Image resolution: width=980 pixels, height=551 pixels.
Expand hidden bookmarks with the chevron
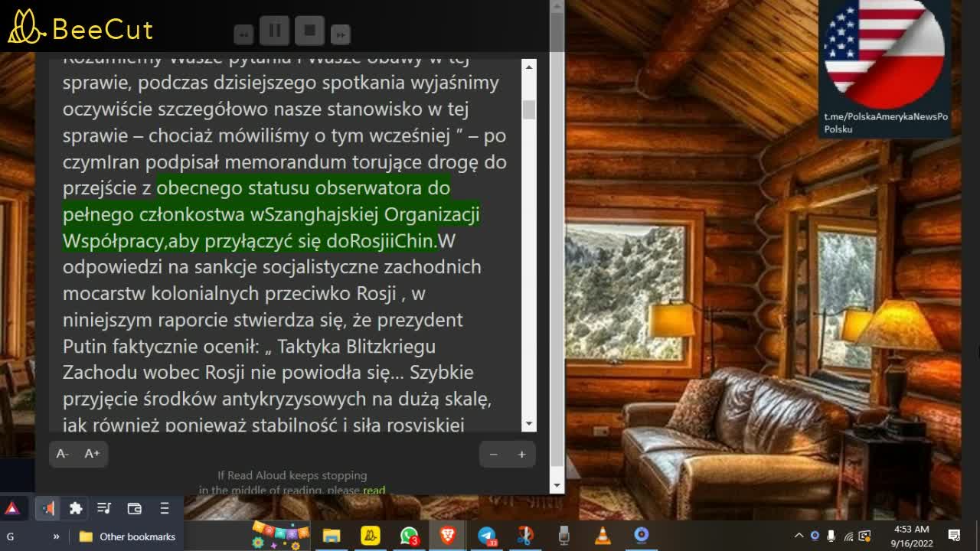pos(56,536)
